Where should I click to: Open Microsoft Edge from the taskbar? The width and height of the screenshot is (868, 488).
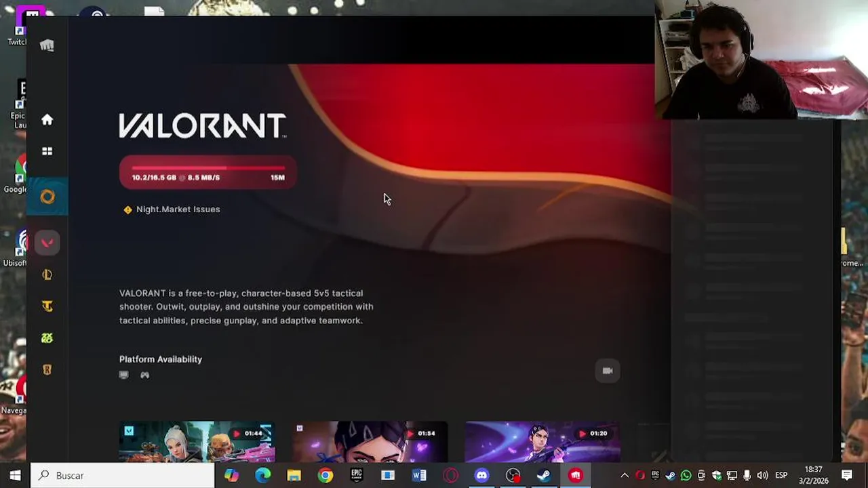tap(262, 475)
